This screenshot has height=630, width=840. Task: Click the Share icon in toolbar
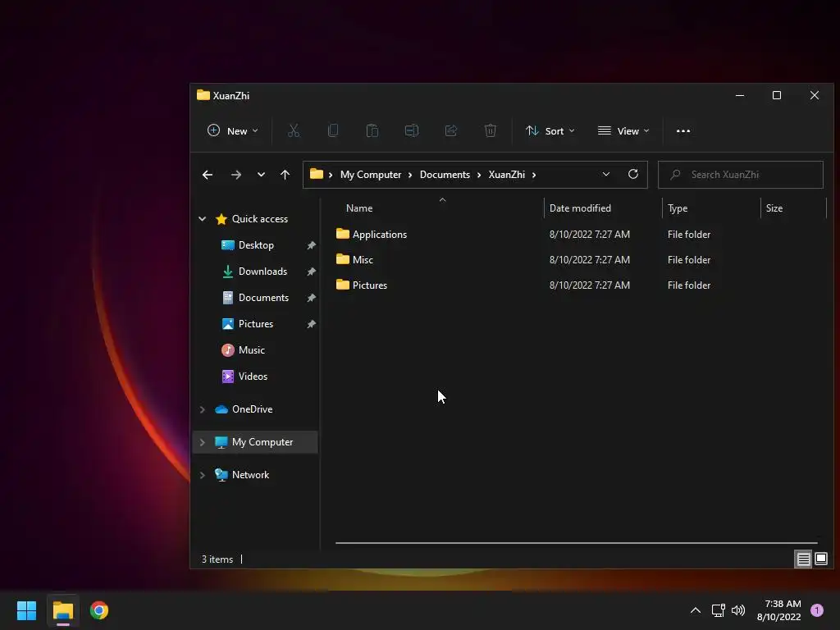point(451,130)
